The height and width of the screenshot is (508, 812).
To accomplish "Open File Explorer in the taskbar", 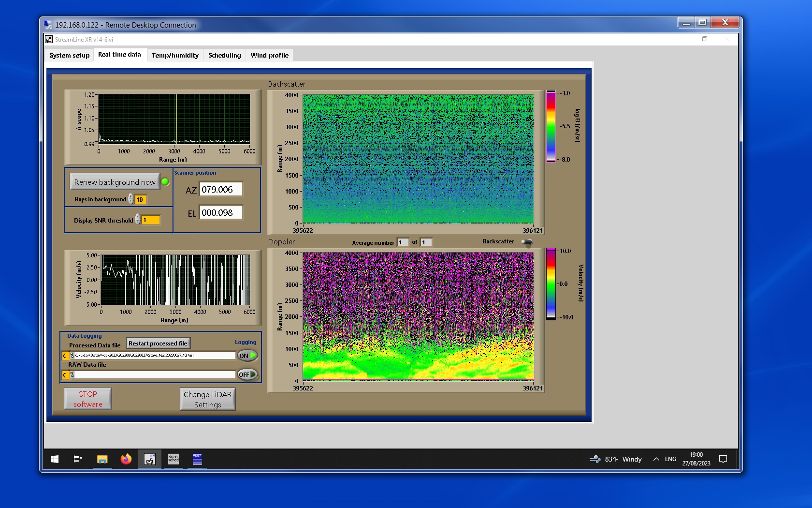I will click(x=102, y=459).
